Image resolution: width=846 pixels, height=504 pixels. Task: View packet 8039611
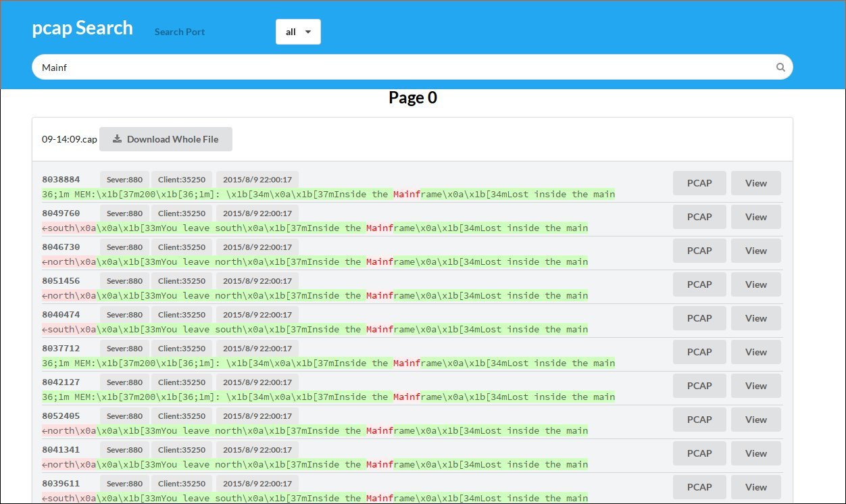(756, 487)
